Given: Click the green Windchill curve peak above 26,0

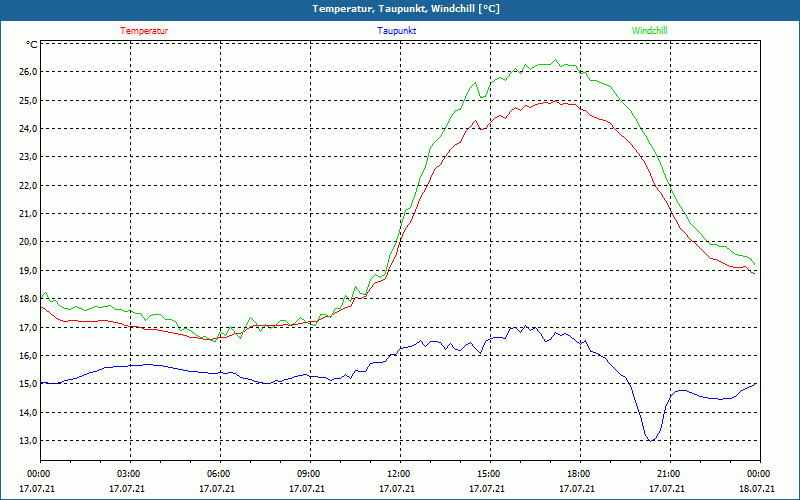Looking at the screenshot, I should [x=556, y=60].
